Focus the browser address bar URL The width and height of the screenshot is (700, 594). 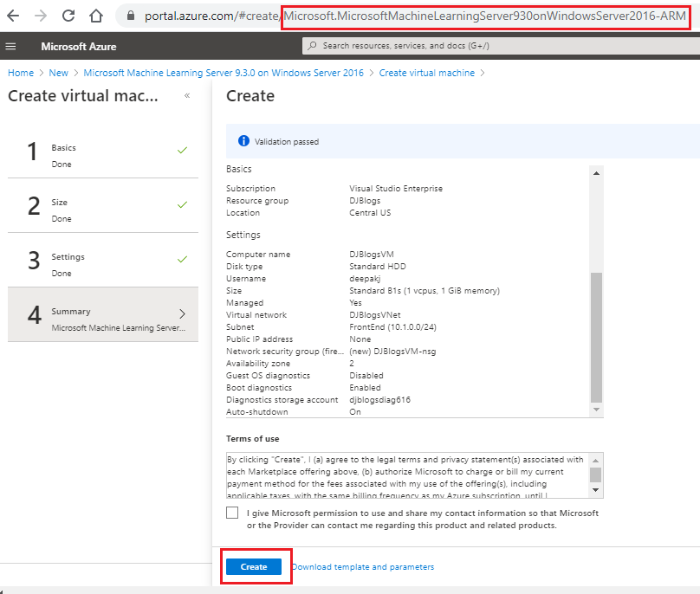(415, 16)
